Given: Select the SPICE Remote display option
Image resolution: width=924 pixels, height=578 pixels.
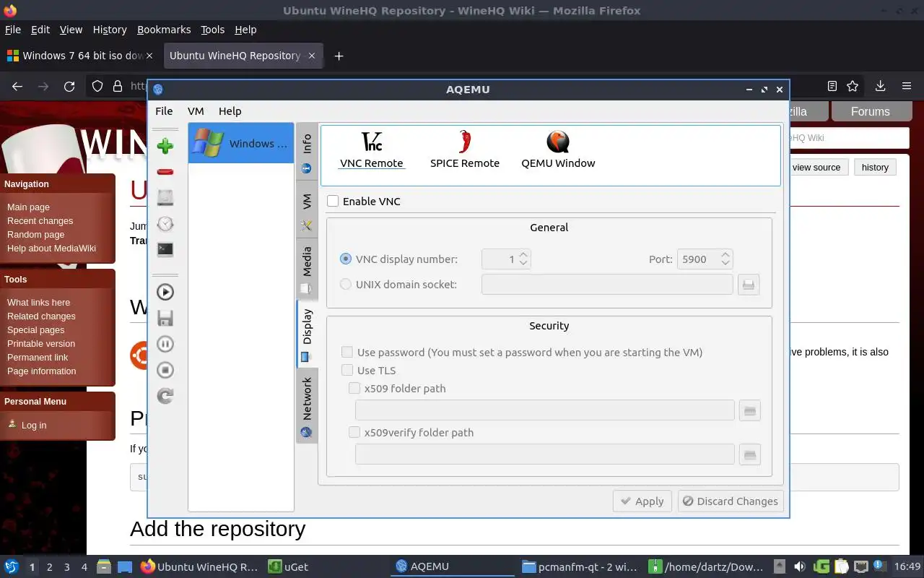Looking at the screenshot, I should [465, 150].
